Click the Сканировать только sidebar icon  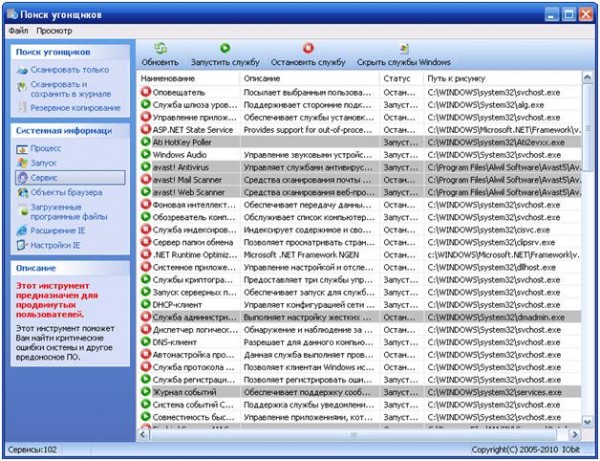(23, 70)
